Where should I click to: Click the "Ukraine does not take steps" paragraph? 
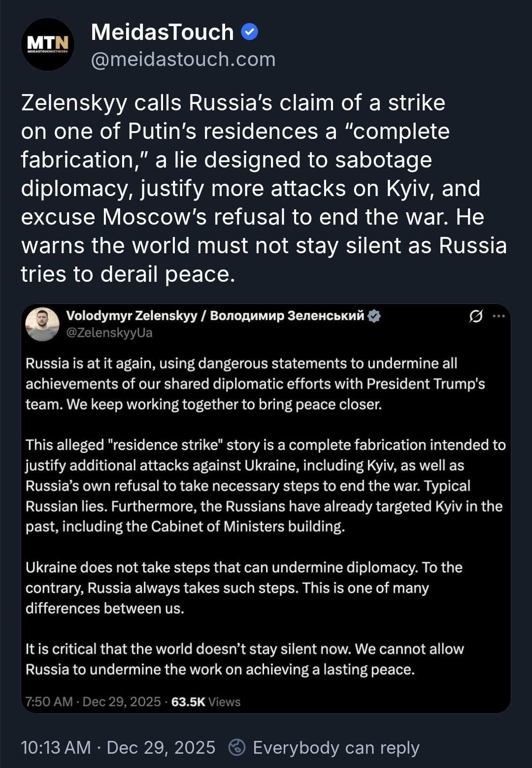(244, 588)
